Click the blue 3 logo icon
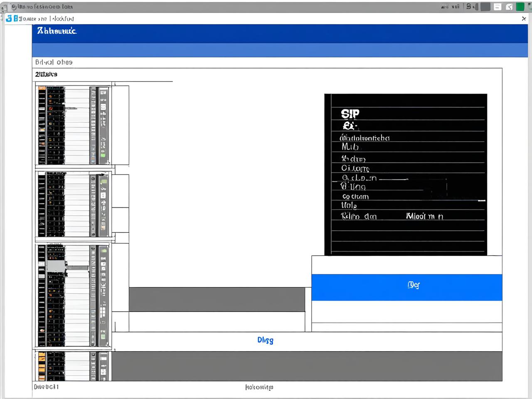The image size is (532, 399). (x=9, y=18)
